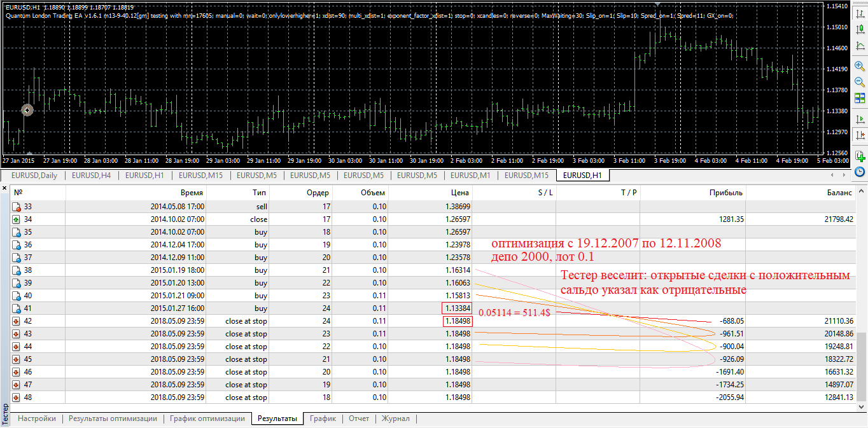Click the red stop icon of row 43
The height and width of the screenshot is (428, 868).
pos(17,334)
